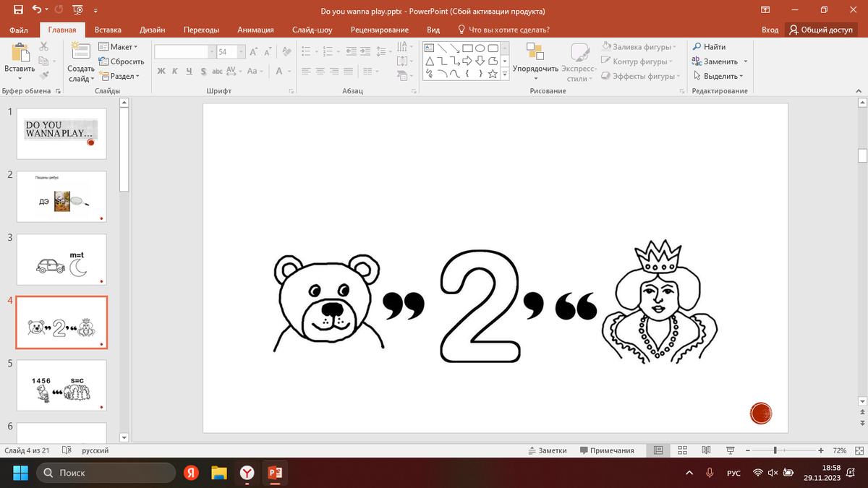
Task: Justify the paragraph text
Action: pos(348,71)
